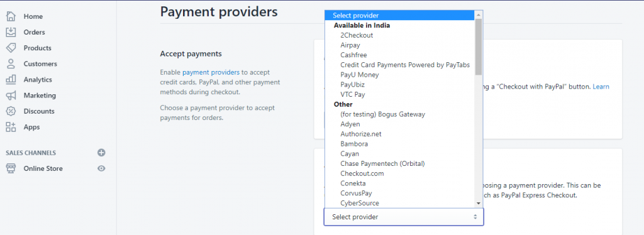644x235 pixels.
Task: Click the Home house icon in sidebar
Action: coord(11,16)
